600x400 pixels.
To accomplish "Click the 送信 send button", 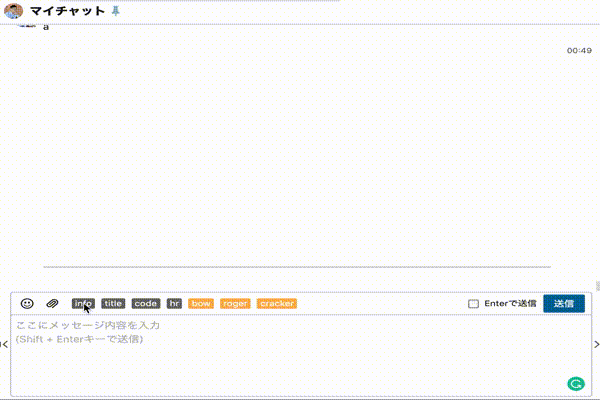I will tap(564, 304).
